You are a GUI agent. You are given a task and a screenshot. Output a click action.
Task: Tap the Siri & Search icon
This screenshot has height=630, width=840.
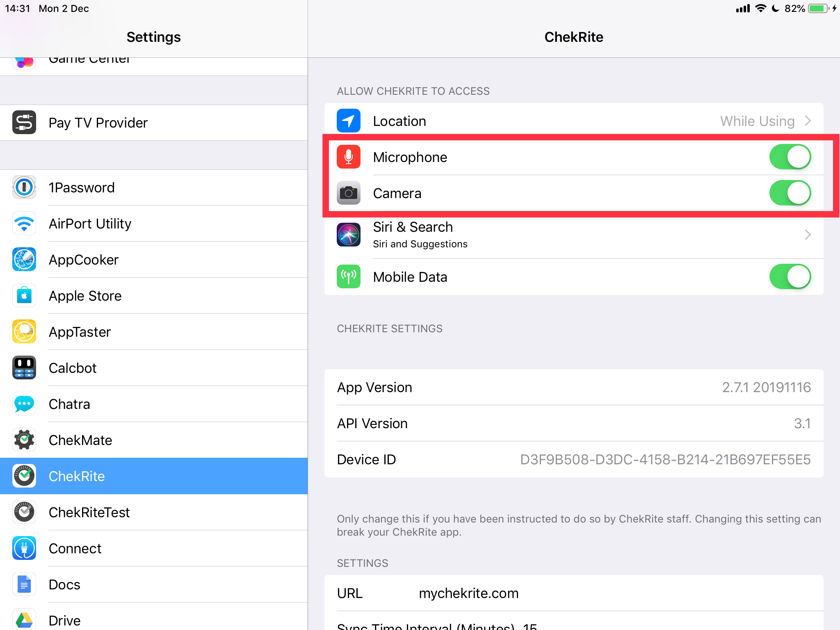point(349,235)
